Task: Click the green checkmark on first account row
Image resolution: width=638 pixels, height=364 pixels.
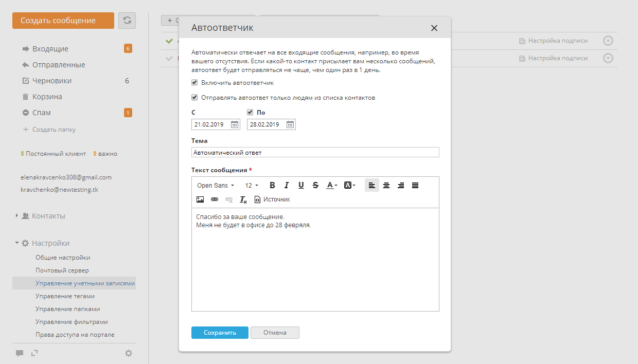Action: point(169,41)
